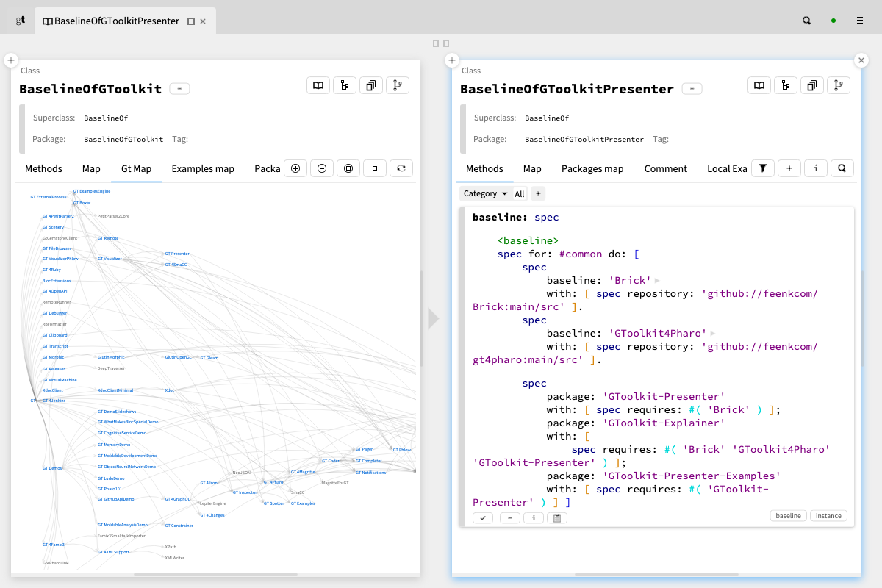Select the All filter next to Category
The width and height of the screenshot is (882, 588).
point(520,194)
